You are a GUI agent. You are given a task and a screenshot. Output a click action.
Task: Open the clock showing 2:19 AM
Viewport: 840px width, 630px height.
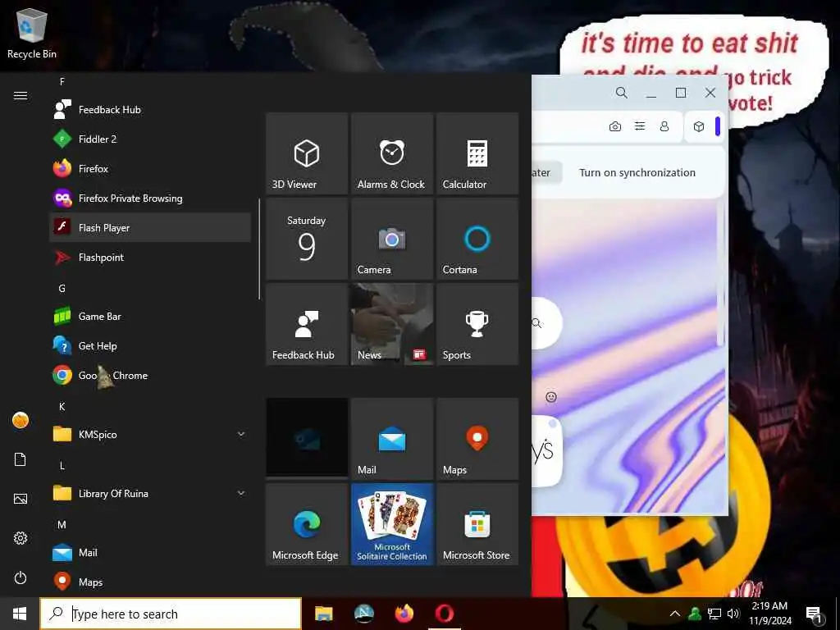click(769, 614)
